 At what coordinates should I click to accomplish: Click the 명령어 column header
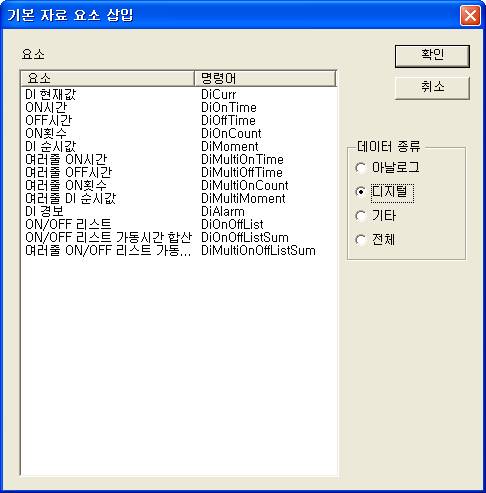265,78
